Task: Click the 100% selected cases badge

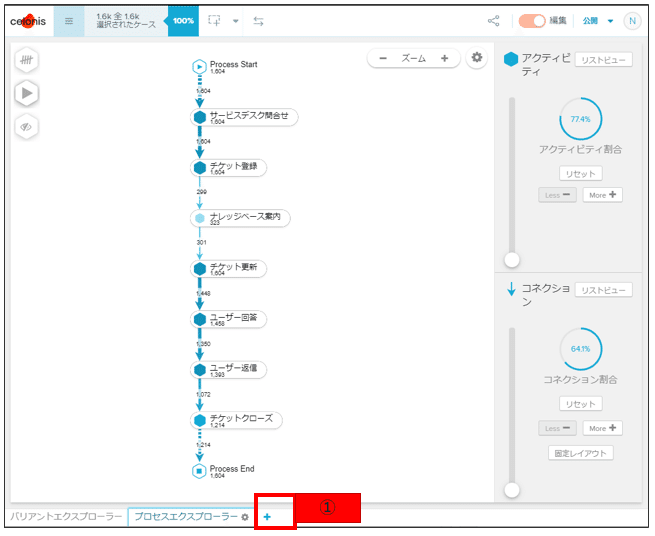Action: (x=182, y=21)
